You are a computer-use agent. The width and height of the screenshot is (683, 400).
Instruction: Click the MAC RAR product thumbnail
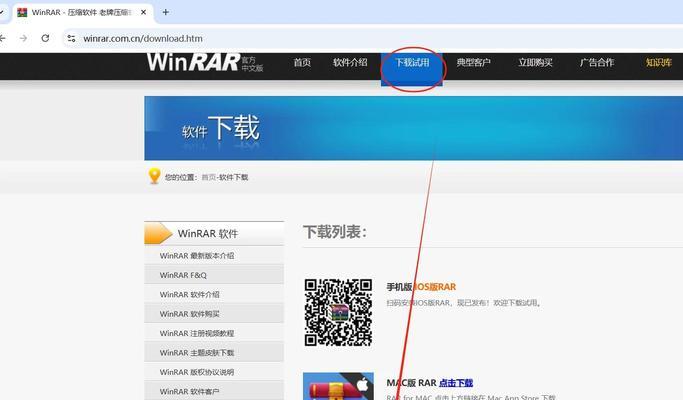pyautogui.click(x=338, y=386)
